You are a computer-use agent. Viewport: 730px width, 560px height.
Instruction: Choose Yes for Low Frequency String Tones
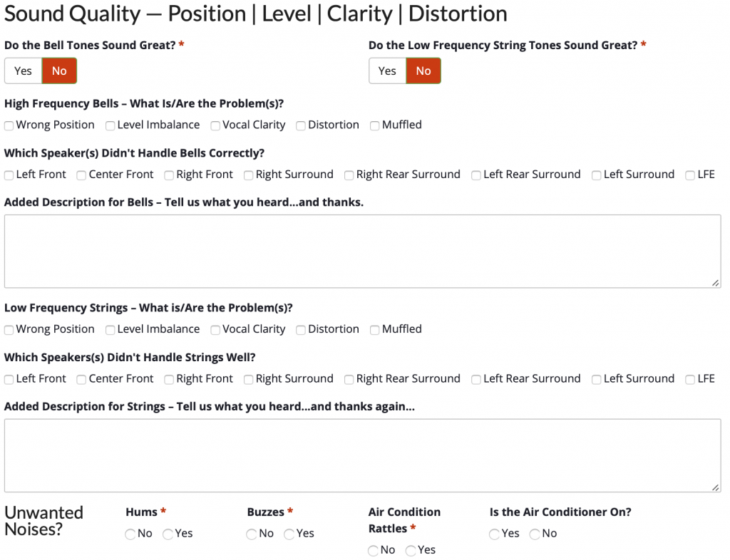(387, 71)
